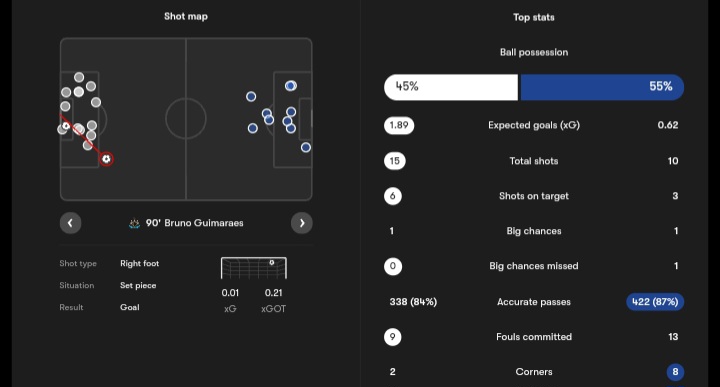Go to the previous shot with left chevron

(x=70, y=223)
